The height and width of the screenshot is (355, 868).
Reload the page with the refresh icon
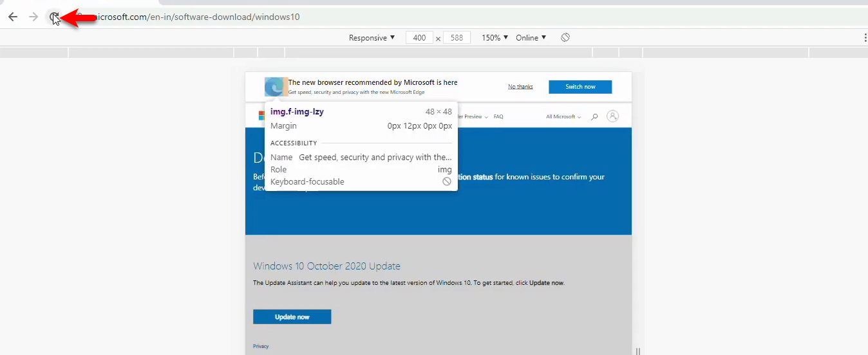tap(55, 17)
